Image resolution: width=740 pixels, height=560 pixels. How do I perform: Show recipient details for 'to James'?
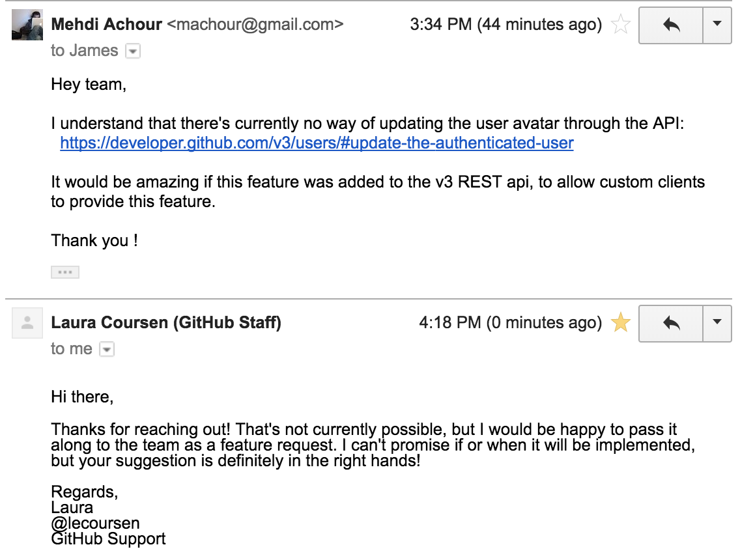click(x=133, y=51)
